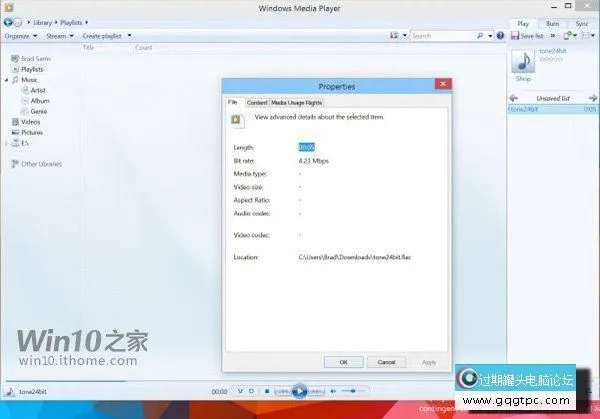
Task: Open the Stream dropdown menu
Action: point(59,35)
